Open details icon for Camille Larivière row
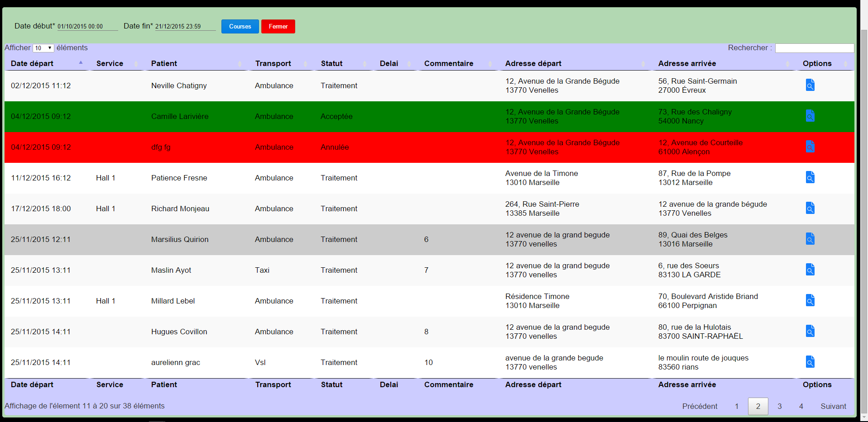This screenshot has height=422, width=868. [810, 116]
